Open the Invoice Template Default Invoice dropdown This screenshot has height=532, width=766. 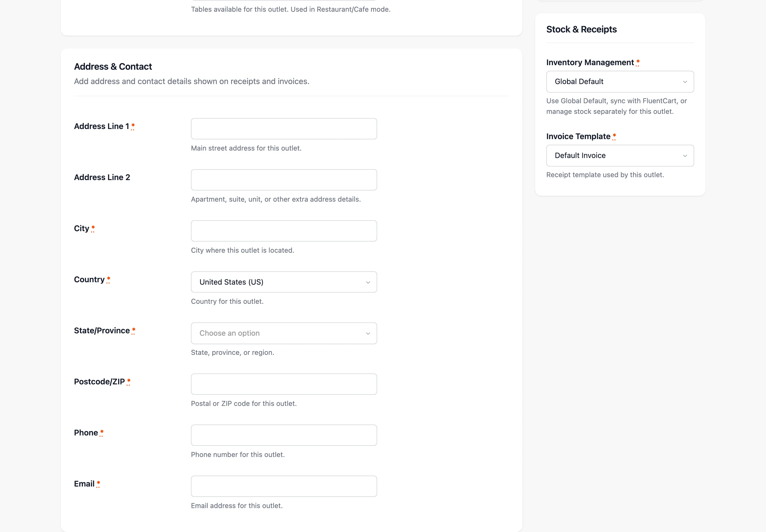(620, 156)
